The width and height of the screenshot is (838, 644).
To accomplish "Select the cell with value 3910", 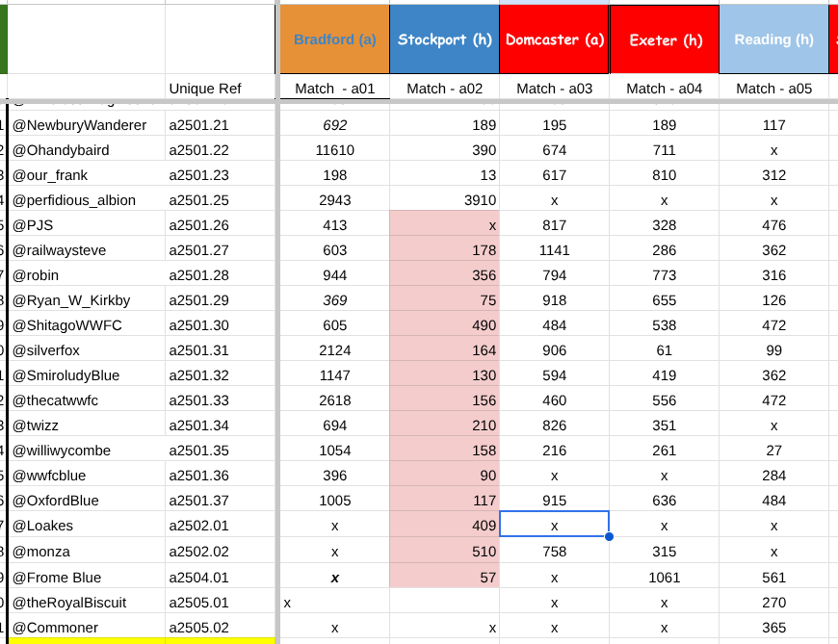I will (444, 200).
